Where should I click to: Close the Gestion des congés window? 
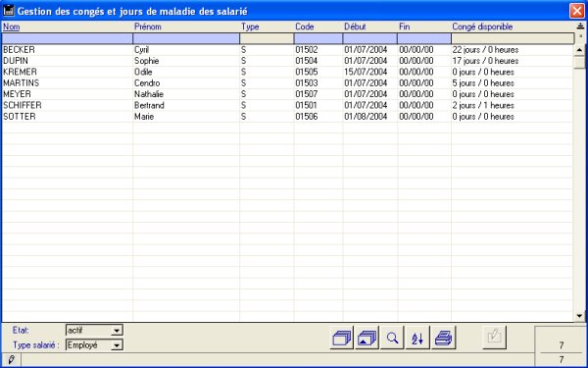pos(577,11)
